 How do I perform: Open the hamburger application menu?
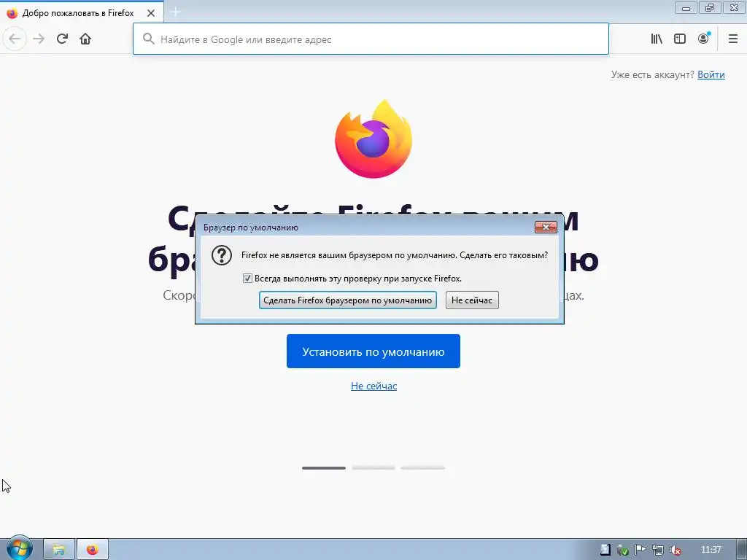732,39
